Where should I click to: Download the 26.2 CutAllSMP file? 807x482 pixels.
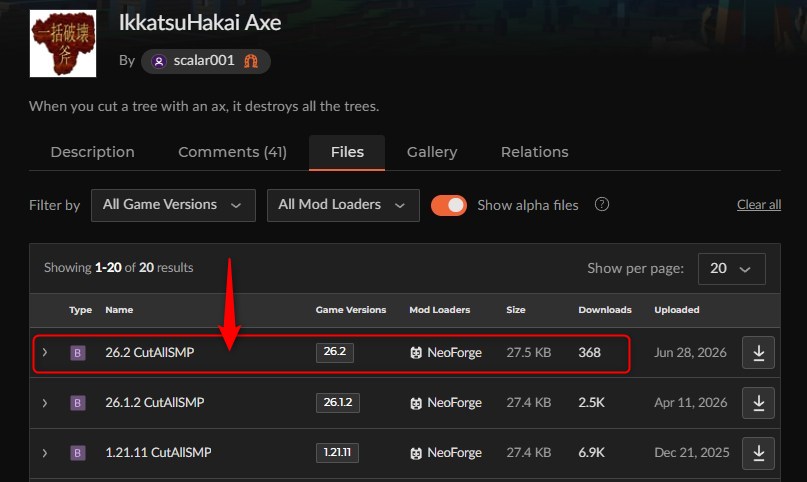[x=758, y=352]
